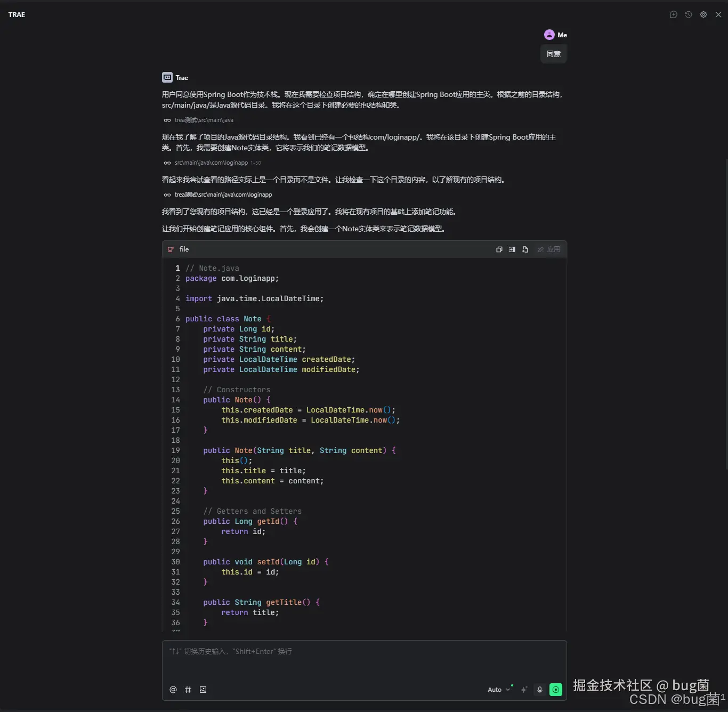Click the Trae assistant avatar icon
This screenshot has height=712, width=728.
[167, 77]
